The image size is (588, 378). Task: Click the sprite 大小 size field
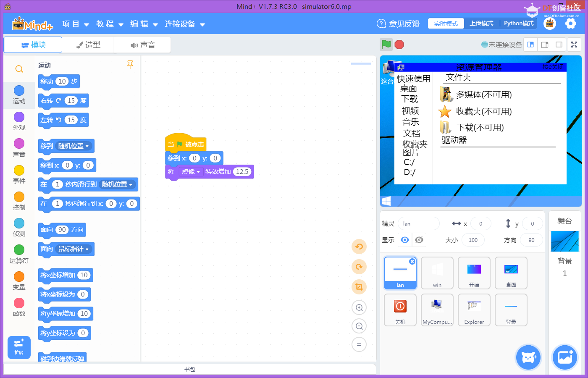(473, 240)
